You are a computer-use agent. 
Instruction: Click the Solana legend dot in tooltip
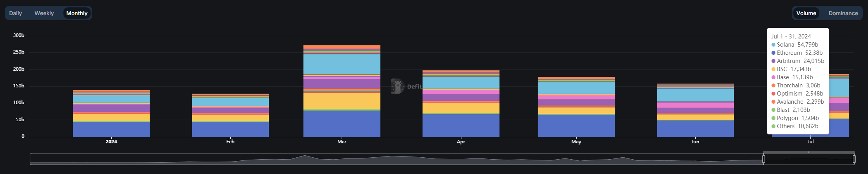click(x=773, y=45)
